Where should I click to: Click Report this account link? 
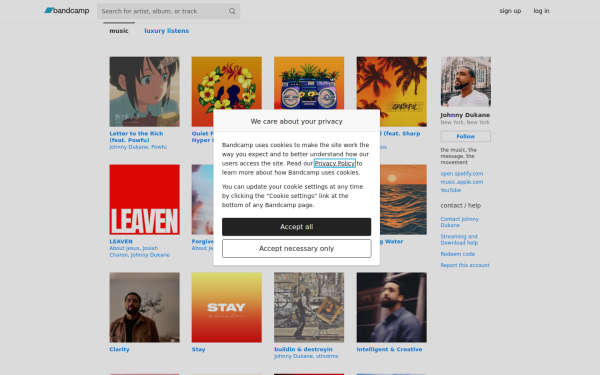coord(465,265)
